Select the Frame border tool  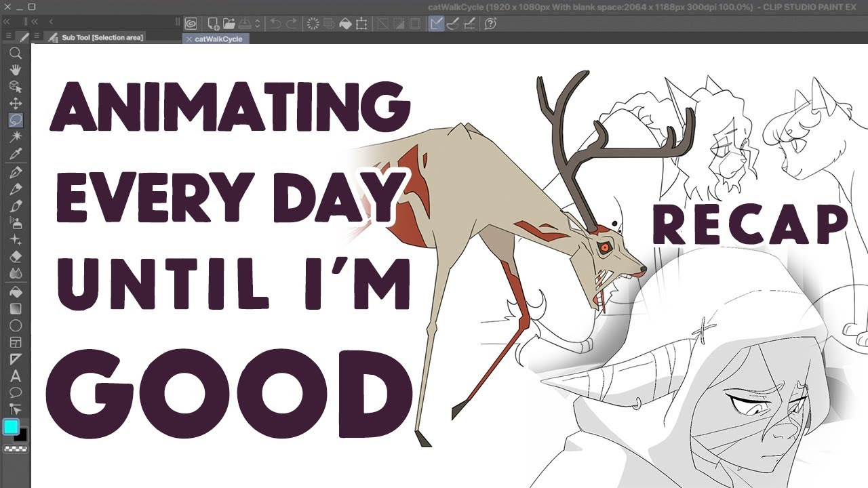pos(15,343)
